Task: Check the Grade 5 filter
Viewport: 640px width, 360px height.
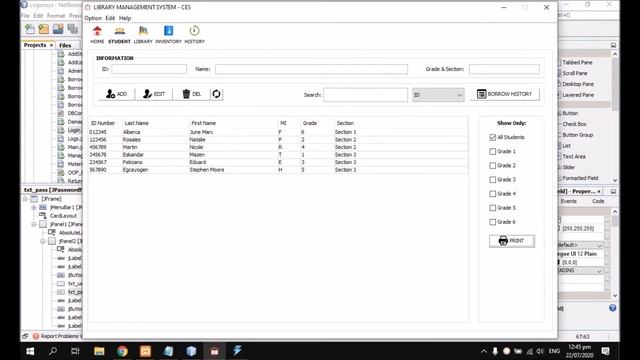Action: pos(493,208)
